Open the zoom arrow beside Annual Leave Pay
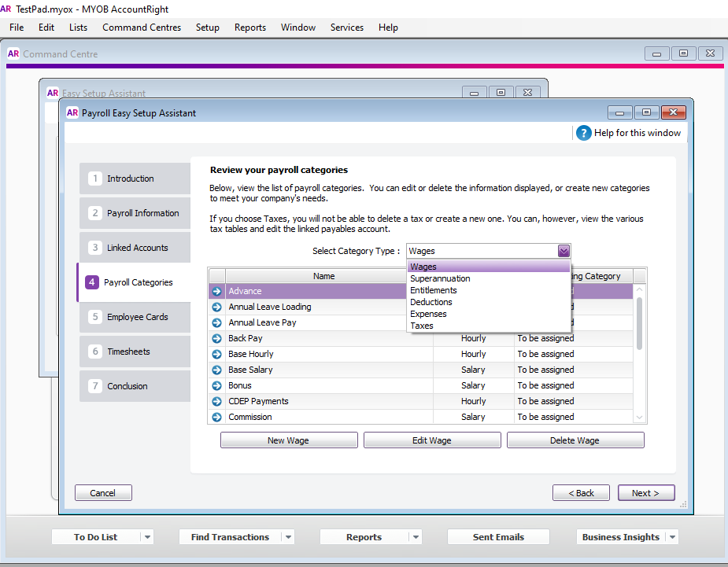The image size is (728, 567). coord(216,323)
